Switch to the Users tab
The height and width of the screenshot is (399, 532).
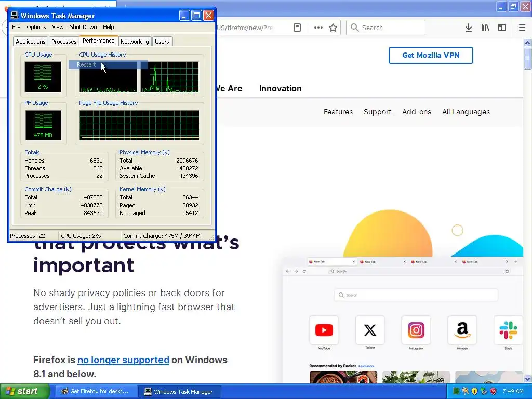(162, 42)
